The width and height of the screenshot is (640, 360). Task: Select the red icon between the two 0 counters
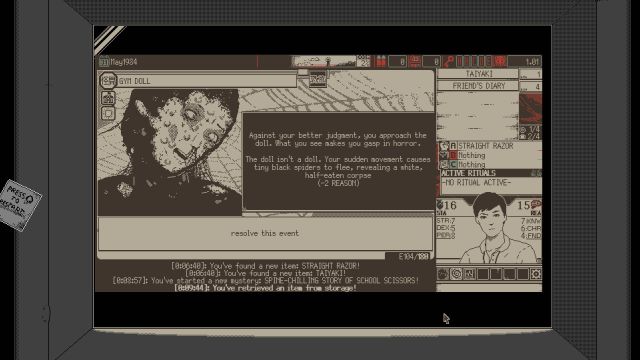[415, 62]
